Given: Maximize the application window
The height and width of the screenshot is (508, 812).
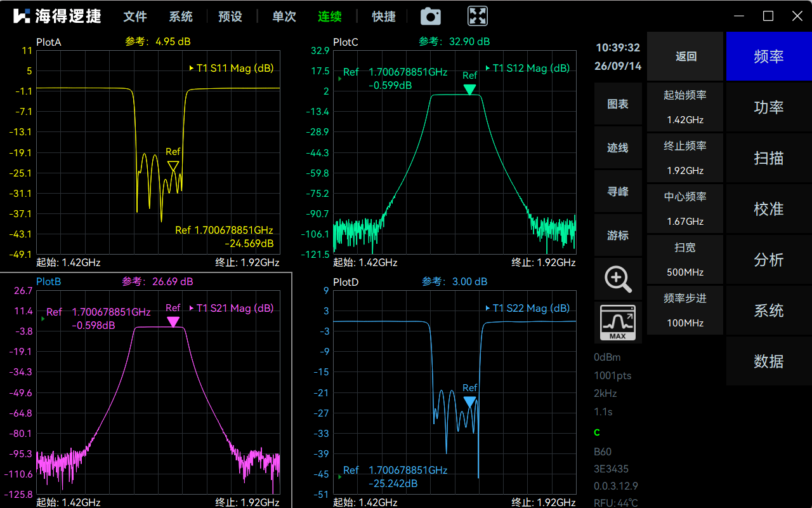Looking at the screenshot, I should click(x=768, y=16).
